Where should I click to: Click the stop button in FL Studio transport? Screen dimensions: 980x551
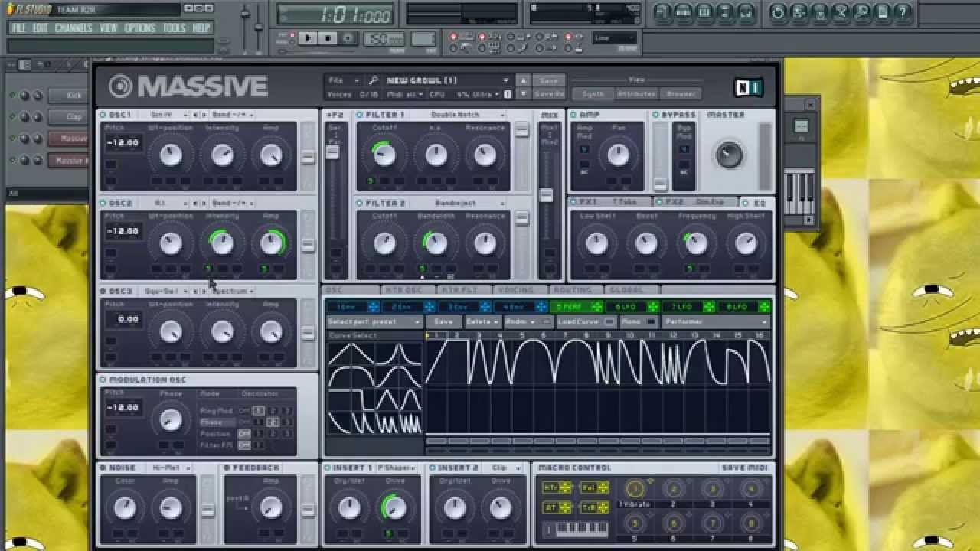[x=328, y=38]
